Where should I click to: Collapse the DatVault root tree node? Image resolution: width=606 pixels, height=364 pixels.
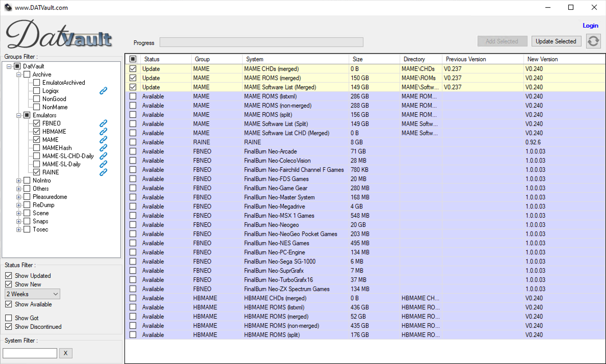click(9, 67)
